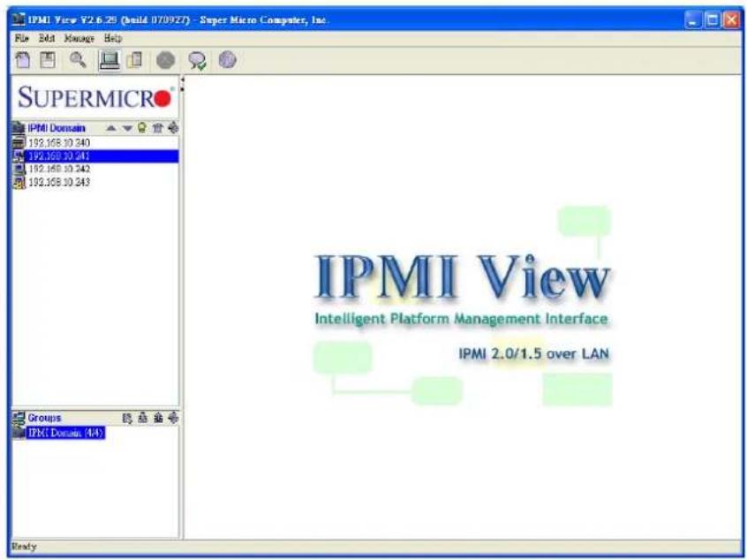Select the IPMI Domain (4/4) group
Image resolution: width=747 pixels, height=560 pixels.
(x=65, y=433)
